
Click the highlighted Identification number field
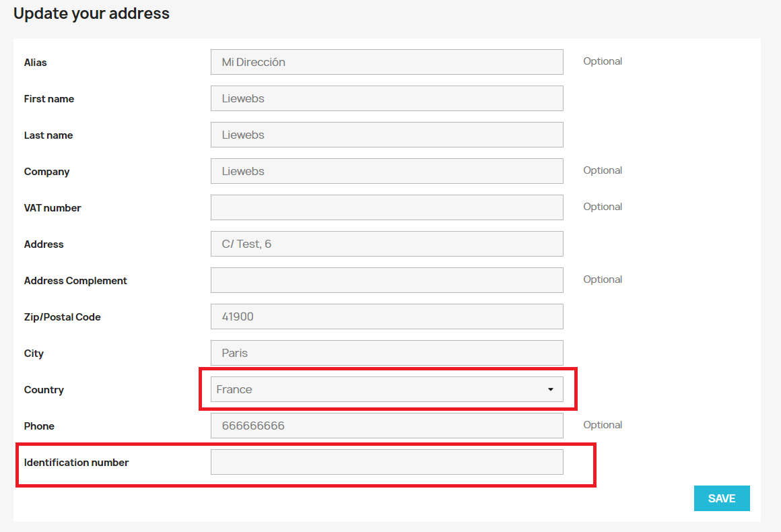[387, 462]
